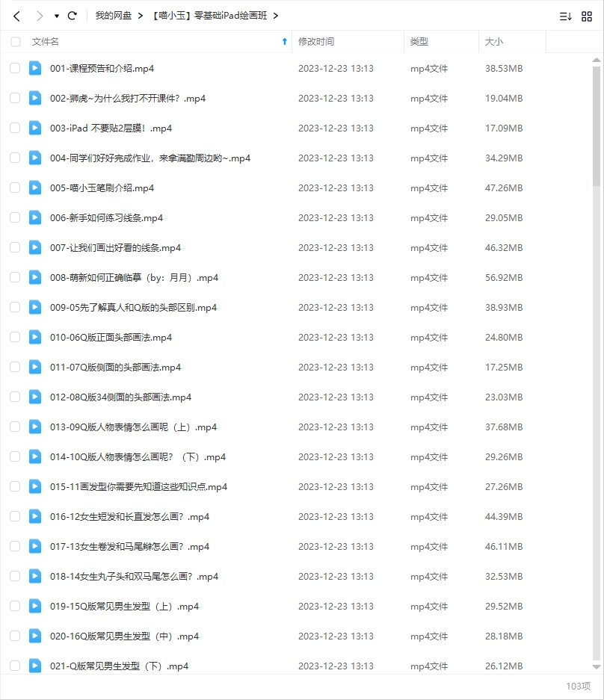The width and height of the screenshot is (604, 700).
Task: Tick the checkbox for 021-Q版常见男生发型（下）.mp4
Action: [15, 666]
